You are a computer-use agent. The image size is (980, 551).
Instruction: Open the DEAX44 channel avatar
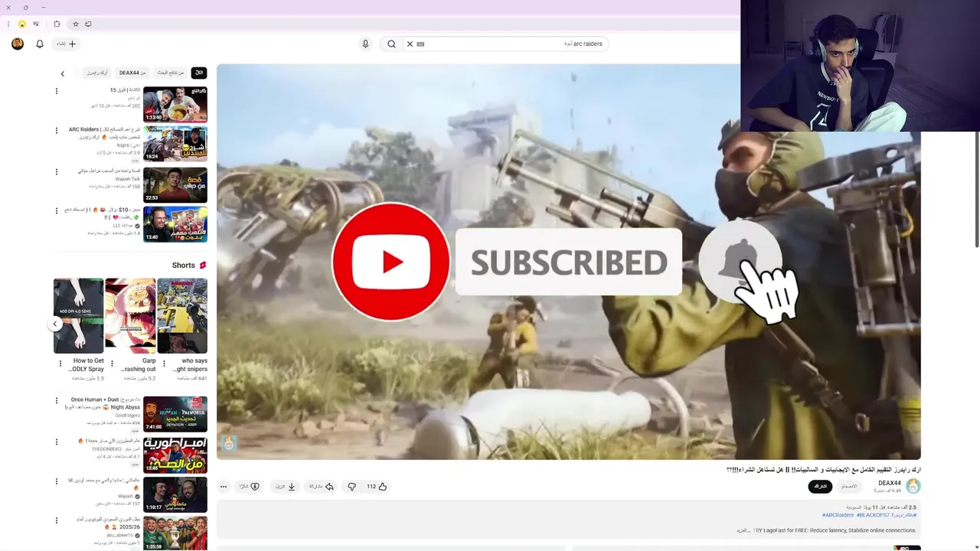[913, 486]
